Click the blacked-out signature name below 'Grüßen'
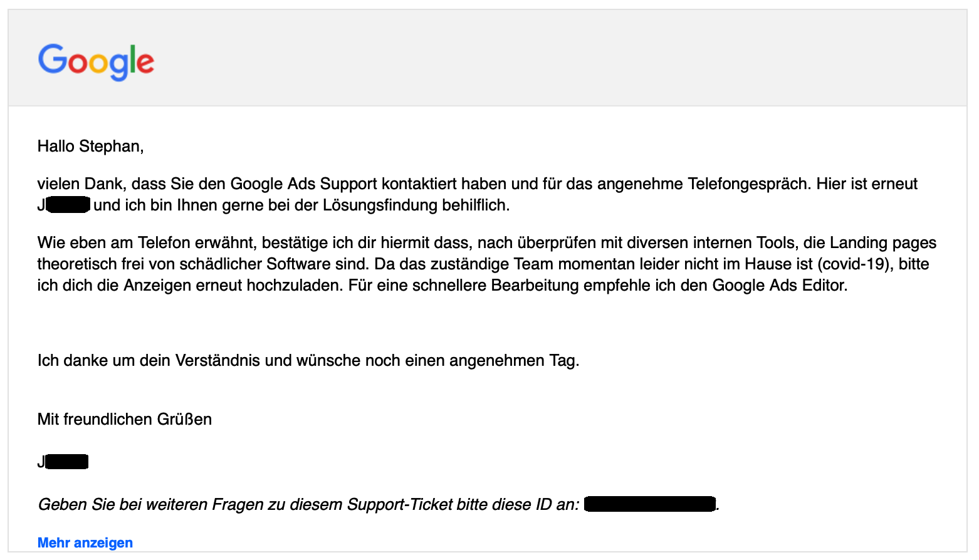The image size is (979, 560). click(67, 462)
